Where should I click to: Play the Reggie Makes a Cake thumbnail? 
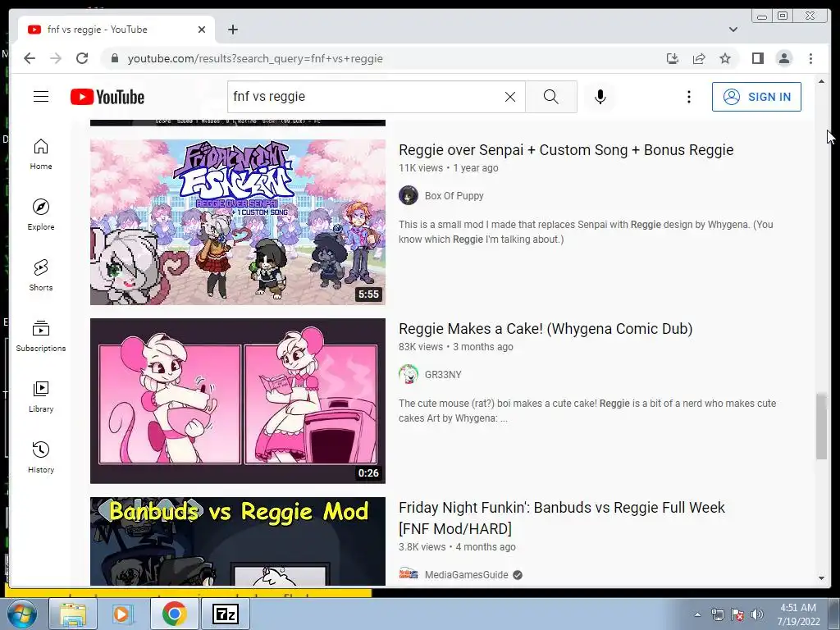pos(237,400)
